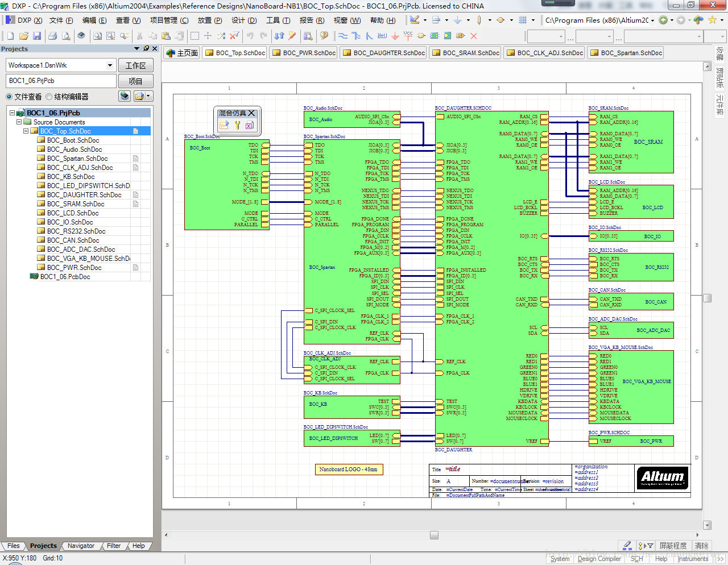Click the move selection cross icon
The width and height of the screenshot is (728, 565).
[x=208, y=36]
